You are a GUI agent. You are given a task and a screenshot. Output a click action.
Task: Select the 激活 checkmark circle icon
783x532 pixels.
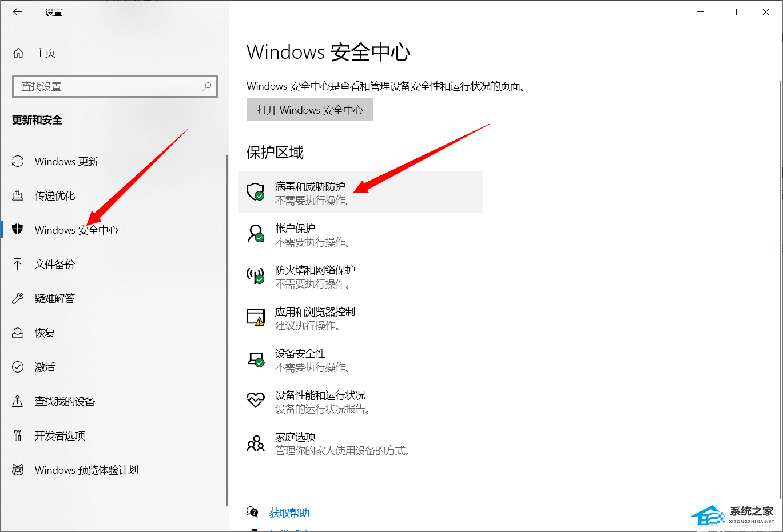pyautogui.click(x=18, y=367)
